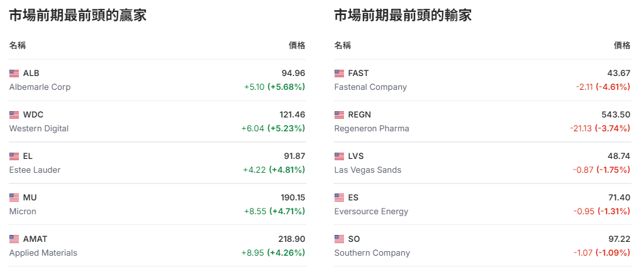Image resolution: width=644 pixels, height=267 pixels.
Task: Click the 市場前期最前頭的輸家 heading
Action: [x=402, y=16]
